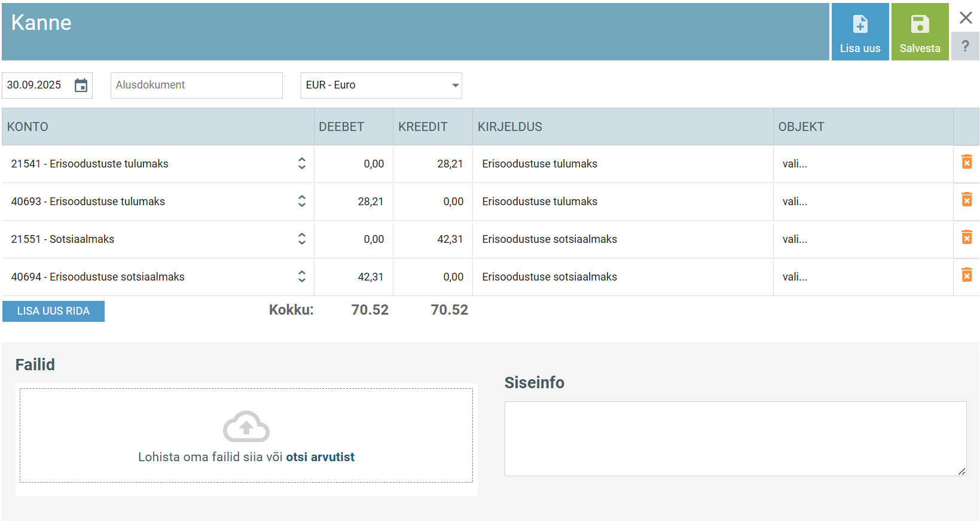Expand account selector for 21541 row
Image resolution: width=980 pixels, height=521 pixels.
coord(301,164)
